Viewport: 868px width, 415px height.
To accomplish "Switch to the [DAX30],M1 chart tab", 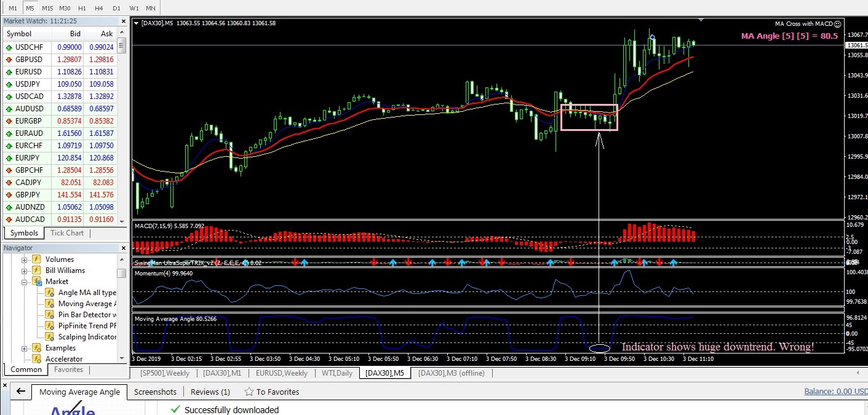I will 222,373.
